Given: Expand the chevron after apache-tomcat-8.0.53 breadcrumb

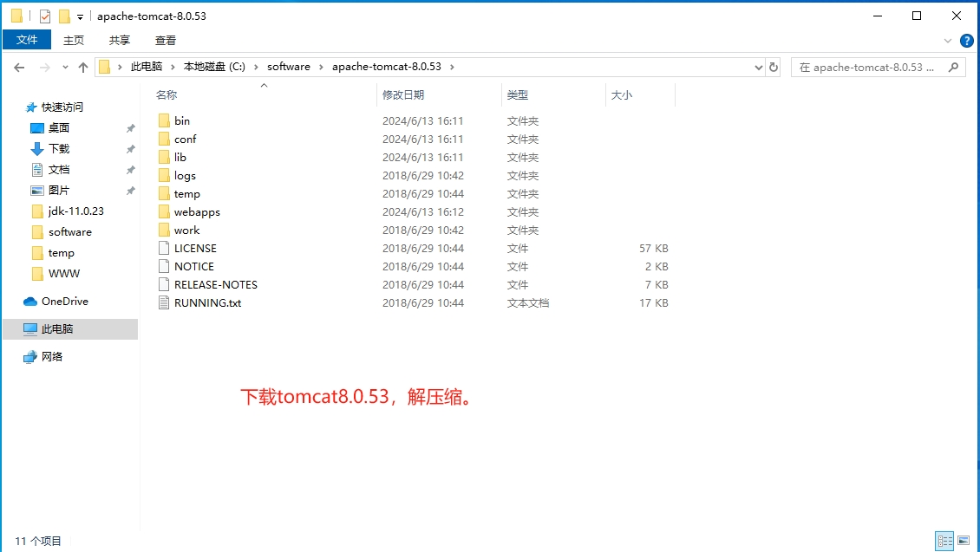Looking at the screenshot, I should click(452, 67).
